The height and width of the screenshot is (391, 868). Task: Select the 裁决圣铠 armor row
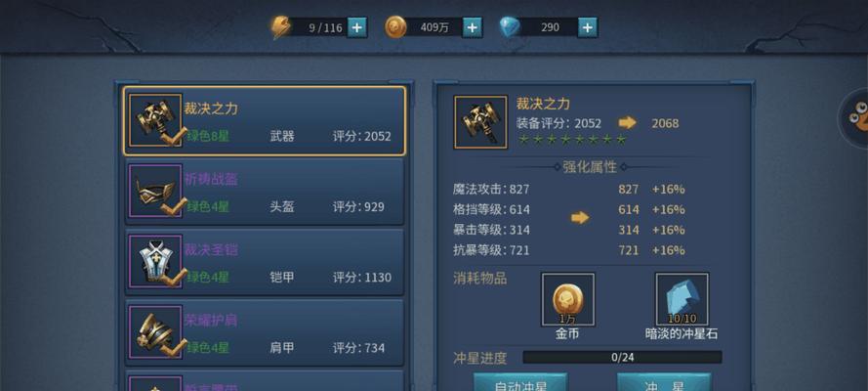tap(265, 262)
